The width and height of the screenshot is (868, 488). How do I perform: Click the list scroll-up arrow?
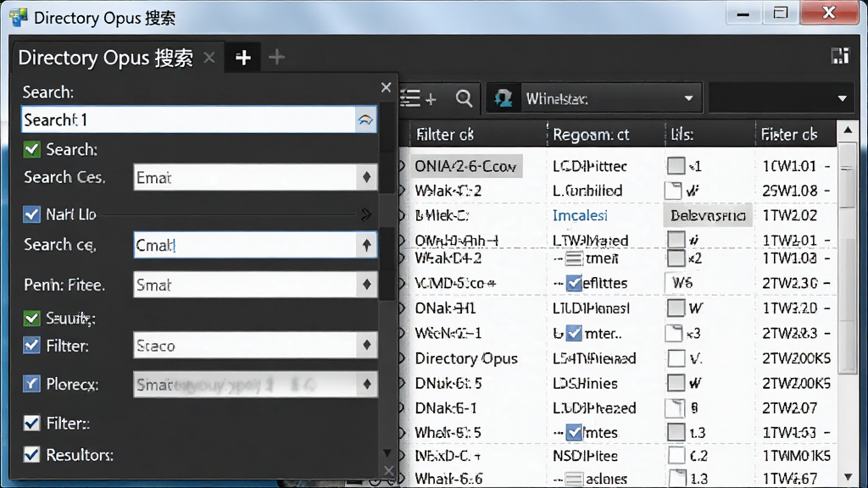point(848,130)
